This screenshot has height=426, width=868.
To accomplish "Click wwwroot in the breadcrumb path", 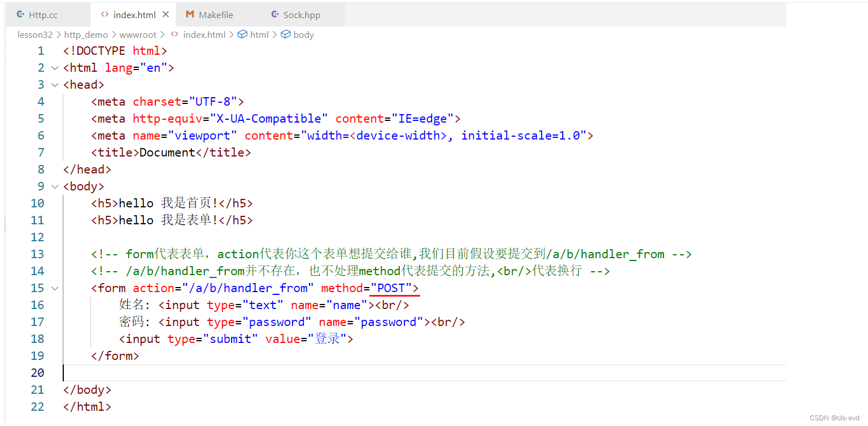I will [x=138, y=34].
